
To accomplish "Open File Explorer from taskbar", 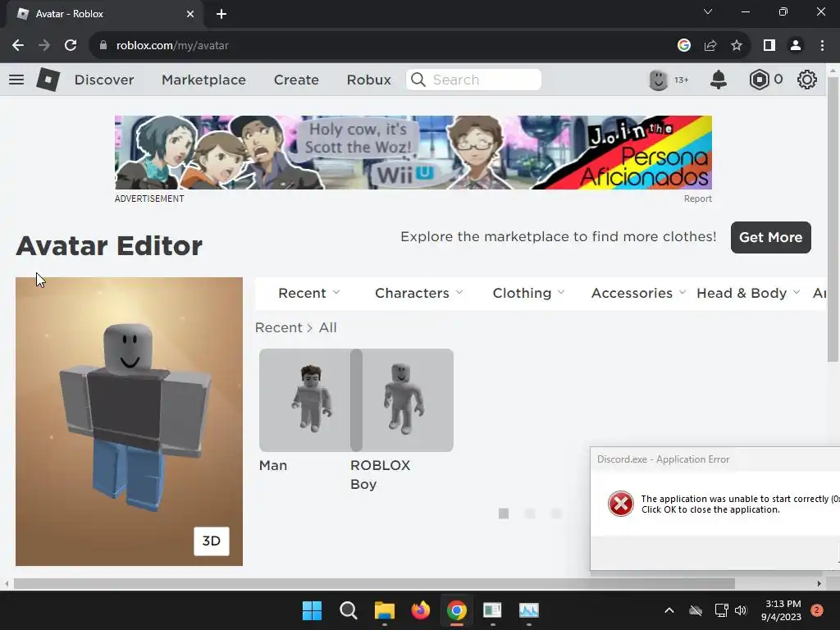I will 385,610.
